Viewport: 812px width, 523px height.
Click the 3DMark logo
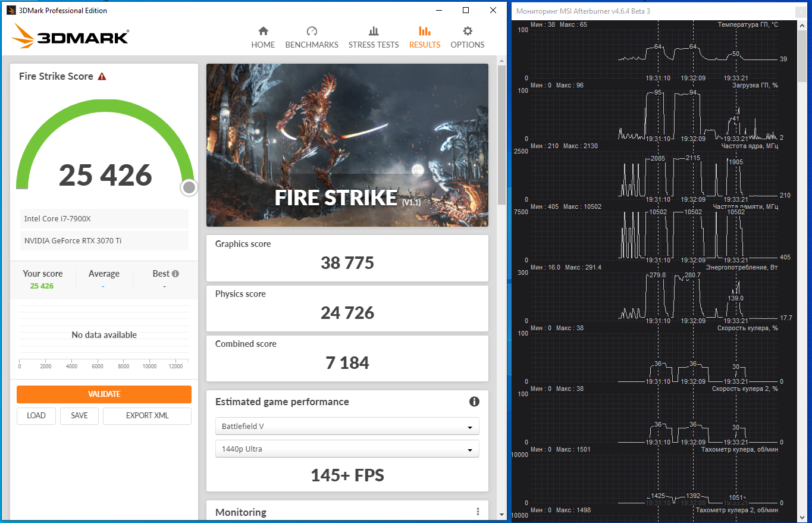(70, 37)
